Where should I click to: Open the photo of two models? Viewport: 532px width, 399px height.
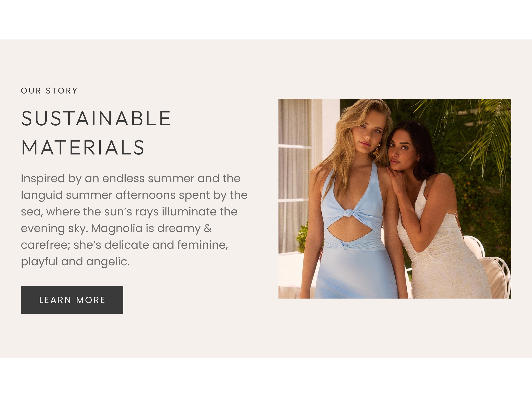pos(395,199)
